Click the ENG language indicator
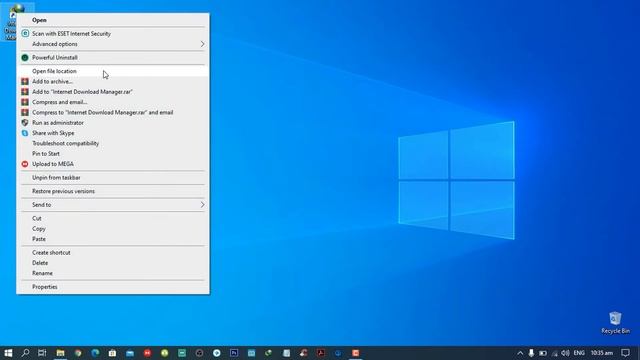640x360 pixels. 579,353
